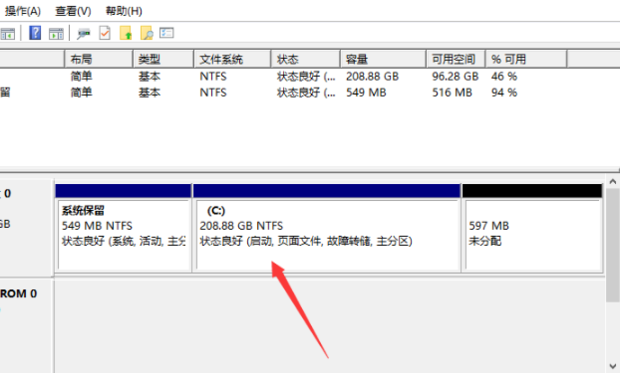The image size is (620, 373).
Task: Sort by the 类型 column header
Action: click(x=163, y=59)
